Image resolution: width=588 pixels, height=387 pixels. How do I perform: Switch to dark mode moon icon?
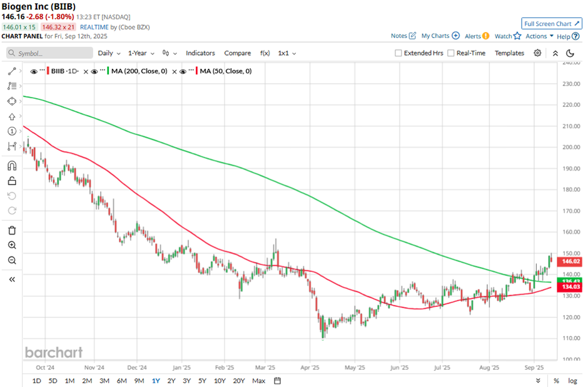(570, 53)
